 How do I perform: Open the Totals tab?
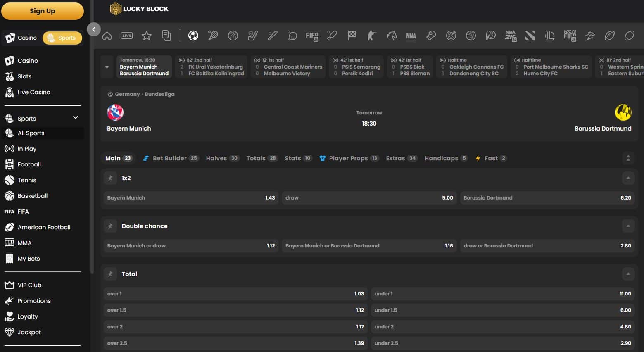click(x=262, y=158)
